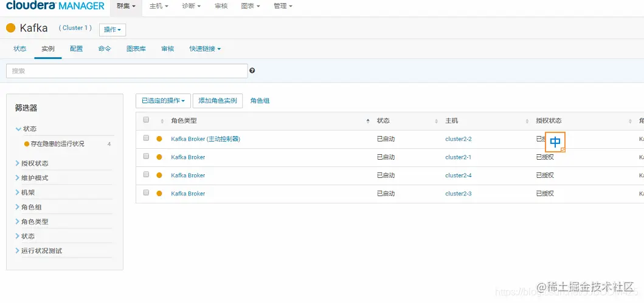Screen dimensions: 644x303
Task: Sort by the 授权状态 column sort arrow
Action: tap(630, 121)
